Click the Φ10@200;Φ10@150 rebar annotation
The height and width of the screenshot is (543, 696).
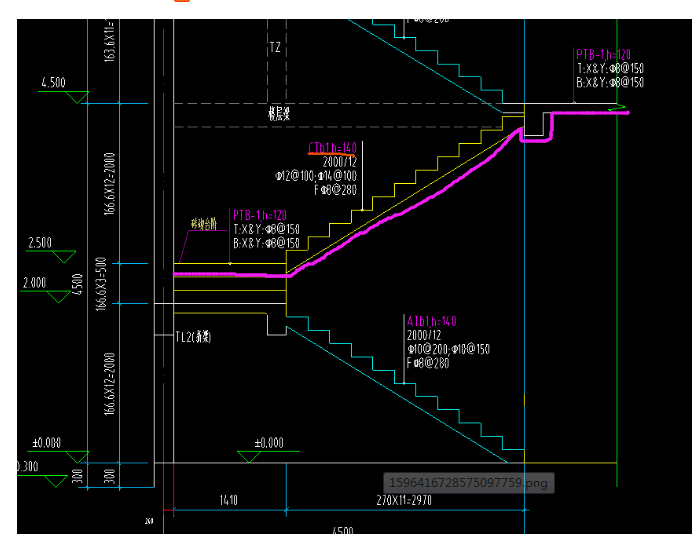pyautogui.click(x=448, y=349)
